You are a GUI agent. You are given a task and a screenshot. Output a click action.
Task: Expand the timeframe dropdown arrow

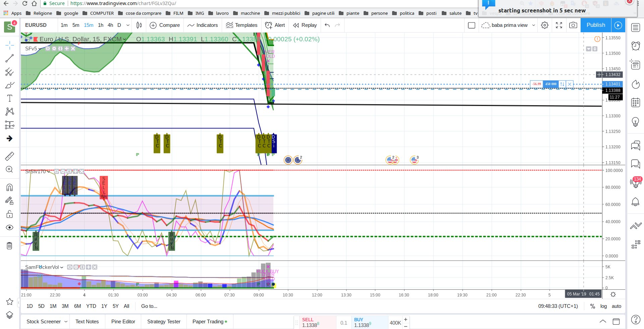(x=128, y=25)
